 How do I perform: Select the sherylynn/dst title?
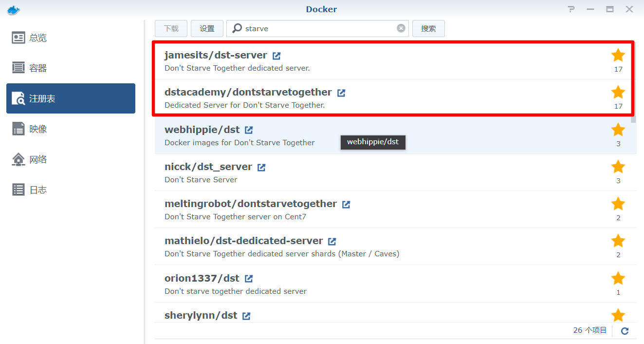point(201,315)
